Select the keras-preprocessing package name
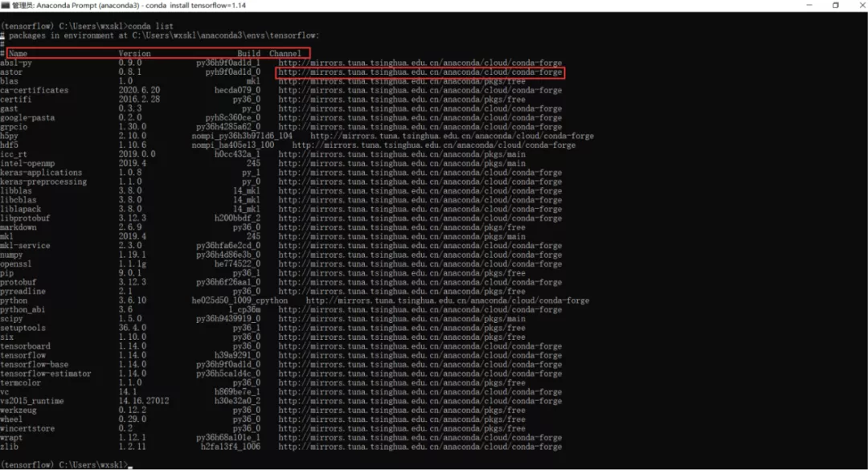 (x=43, y=182)
